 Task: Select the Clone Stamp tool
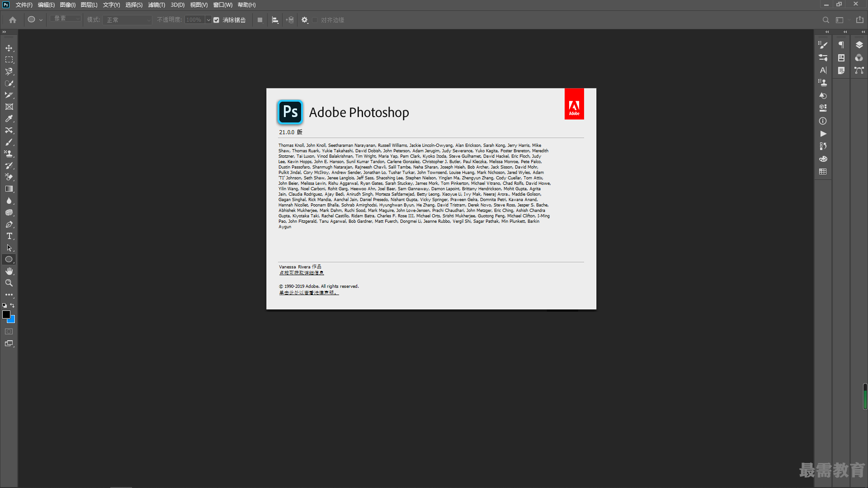[9, 154]
